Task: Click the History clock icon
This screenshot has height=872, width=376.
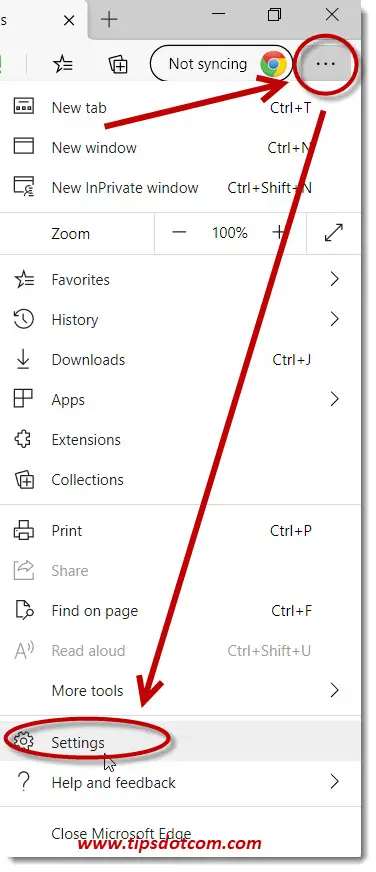Action: [24, 319]
